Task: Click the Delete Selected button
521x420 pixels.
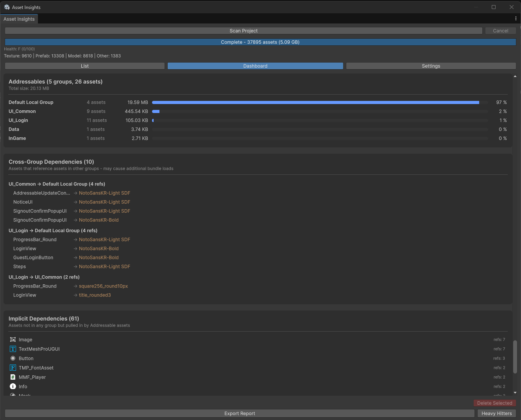Action: (495, 403)
